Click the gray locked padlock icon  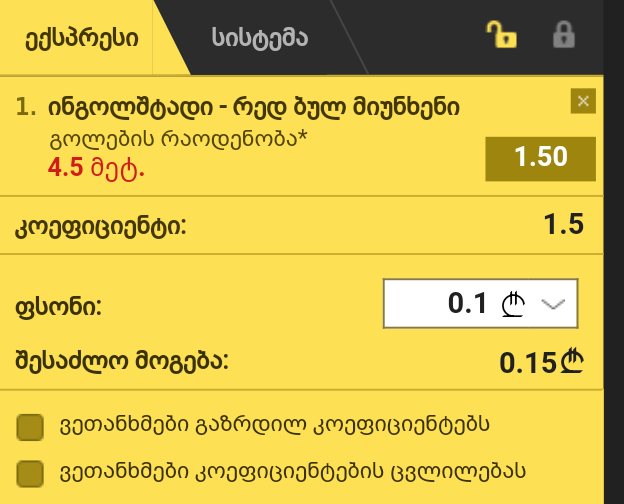(564, 35)
